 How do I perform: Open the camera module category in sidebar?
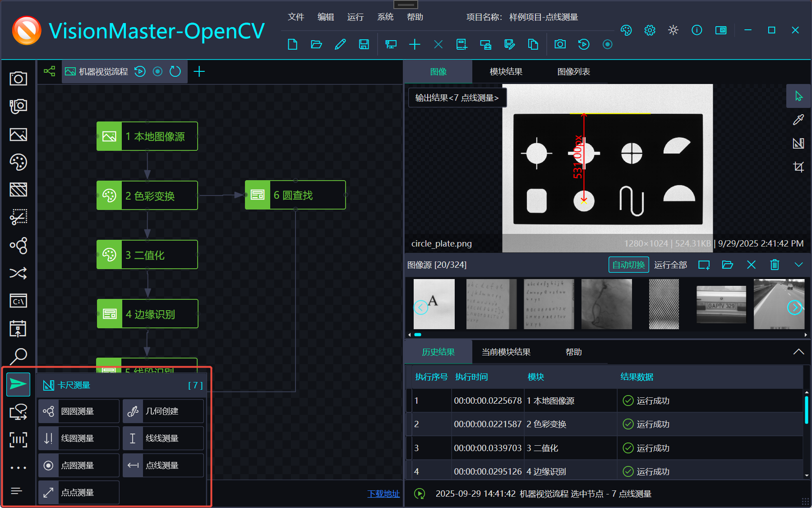coord(18,79)
